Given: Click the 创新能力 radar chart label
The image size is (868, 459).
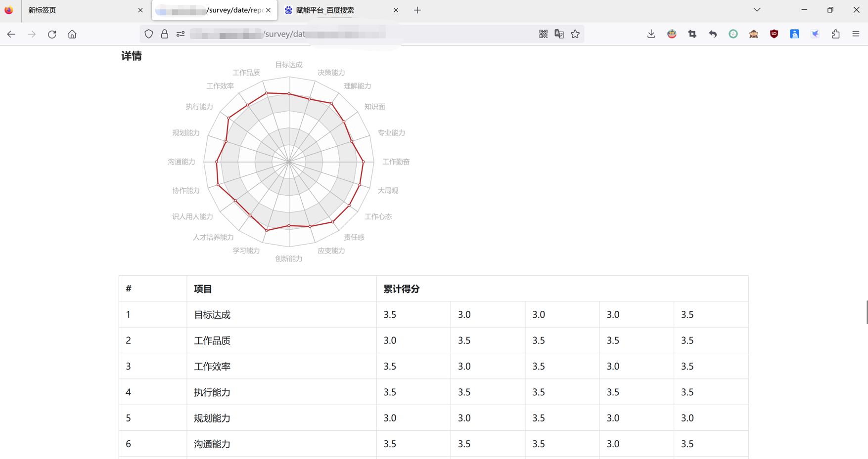Looking at the screenshot, I should [289, 259].
